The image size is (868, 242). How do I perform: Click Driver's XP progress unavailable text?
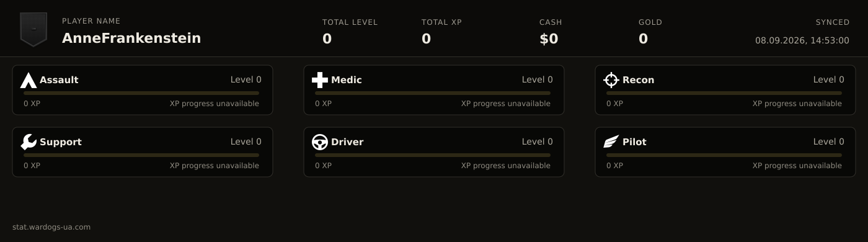pyautogui.click(x=506, y=166)
